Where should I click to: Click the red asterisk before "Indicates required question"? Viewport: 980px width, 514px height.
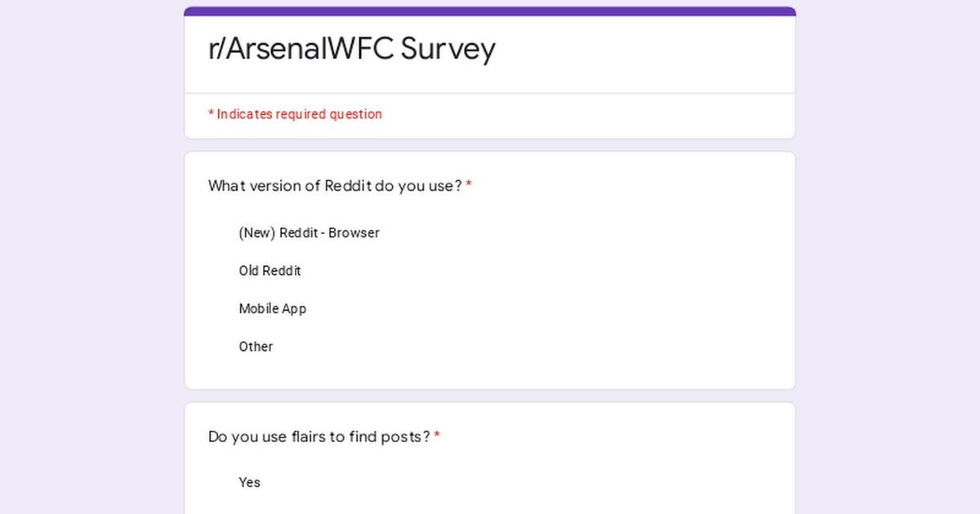point(211,114)
